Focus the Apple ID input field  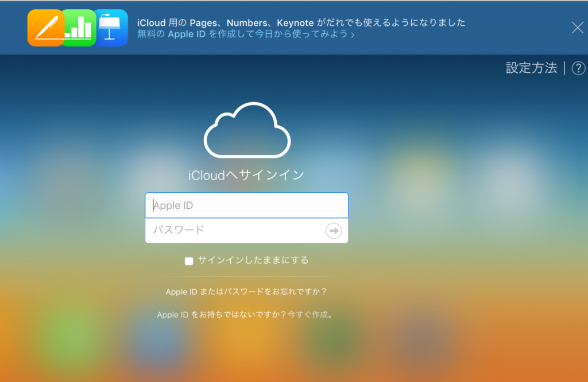(247, 205)
